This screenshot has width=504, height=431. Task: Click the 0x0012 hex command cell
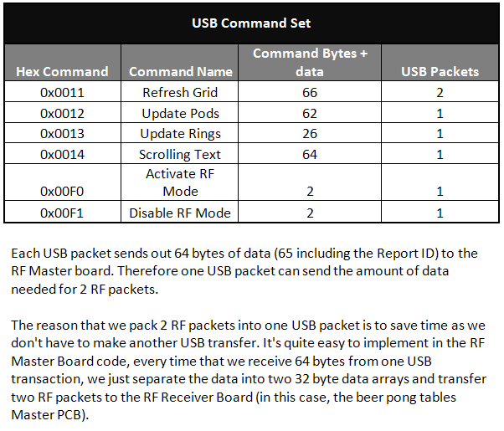pyautogui.click(x=63, y=113)
